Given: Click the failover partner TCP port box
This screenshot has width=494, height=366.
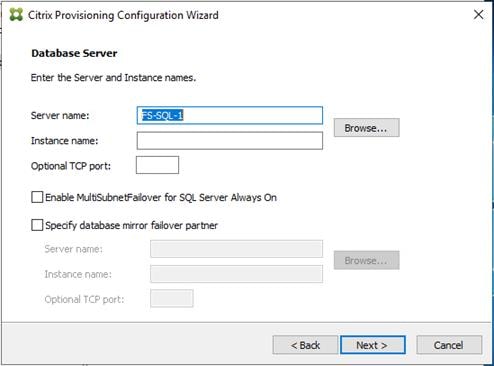Looking at the screenshot, I should coord(172,298).
